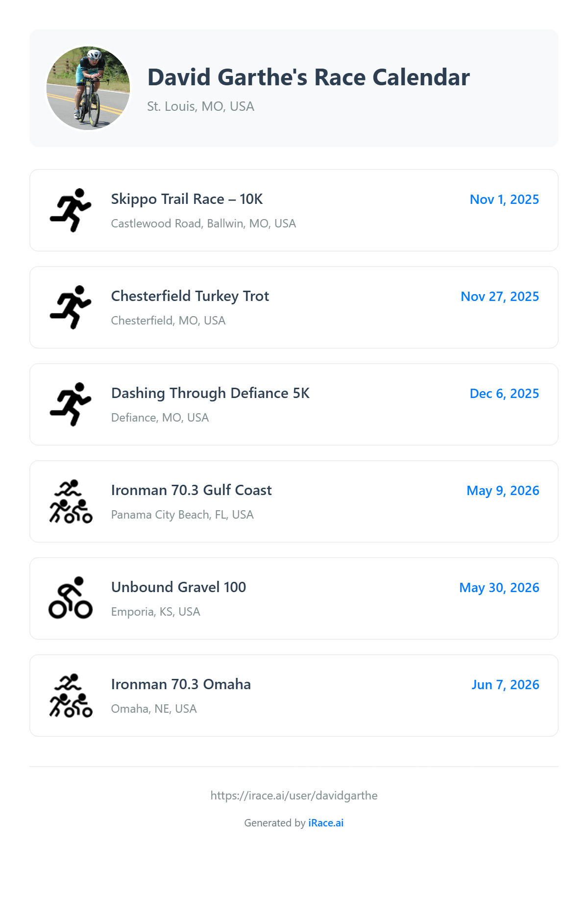Select the Dashing Through Defiance 5K title
Image resolution: width=588 pixels, height=897 pixels.
tap(210, 393)
